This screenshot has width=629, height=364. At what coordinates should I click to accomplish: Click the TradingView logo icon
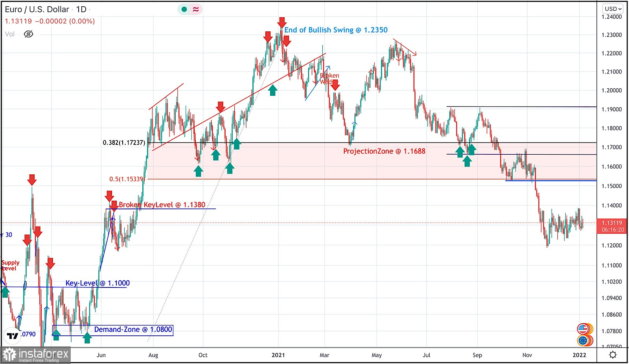click(13, 336)
